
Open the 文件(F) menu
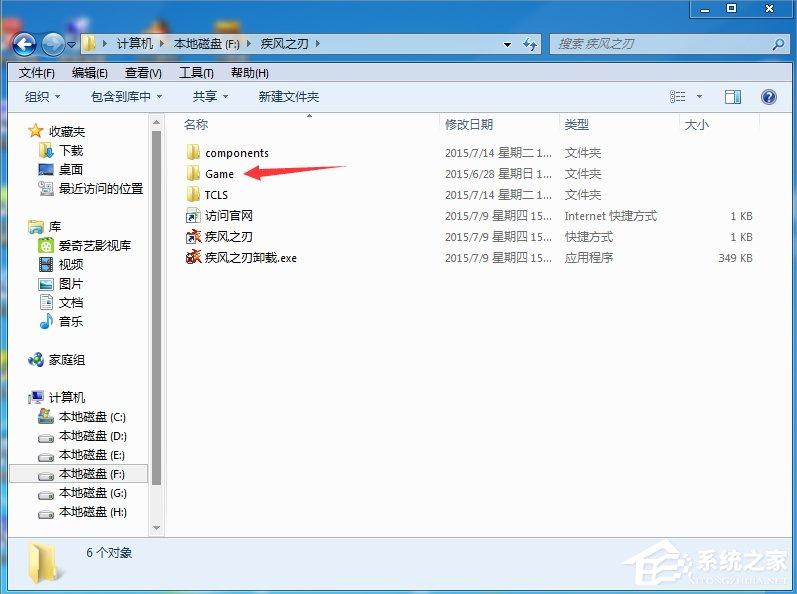coord(37,73)
